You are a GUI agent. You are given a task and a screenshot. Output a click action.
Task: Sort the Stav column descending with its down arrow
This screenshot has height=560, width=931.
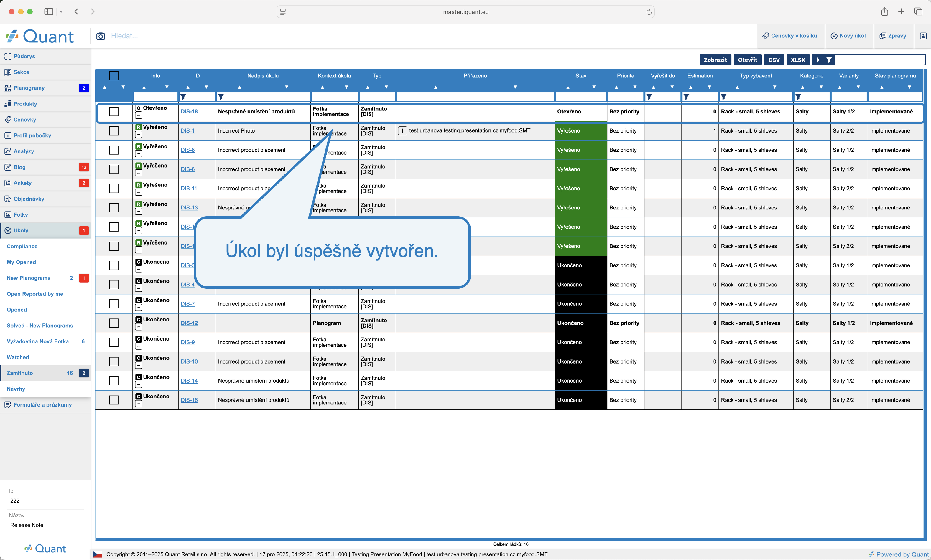tap(594, 87)
